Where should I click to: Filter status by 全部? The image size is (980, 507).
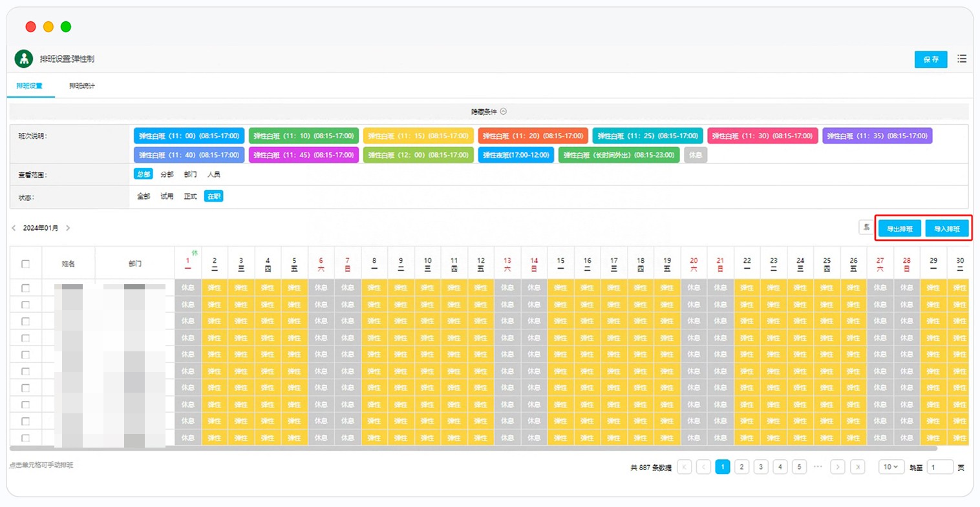click(x=144, y=196)
